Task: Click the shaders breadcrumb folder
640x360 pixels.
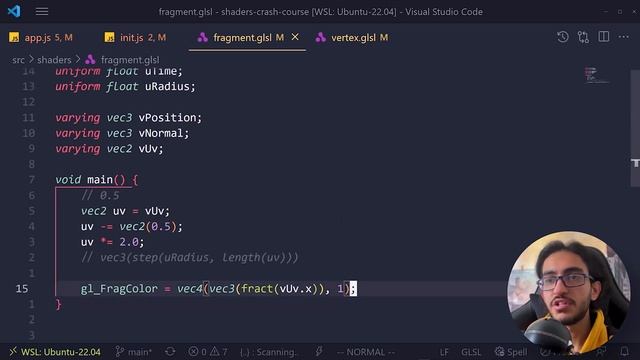Action: (54, 60)
